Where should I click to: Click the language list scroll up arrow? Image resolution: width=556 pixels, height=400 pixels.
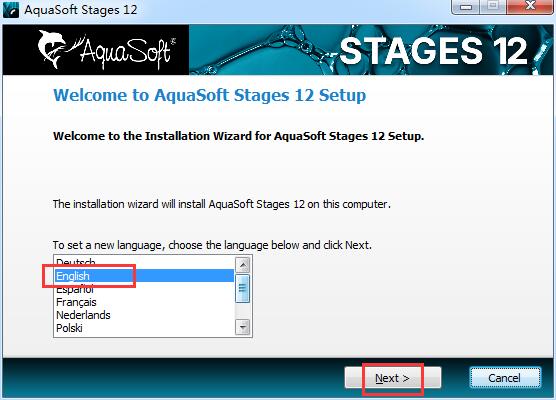[243, 265]
